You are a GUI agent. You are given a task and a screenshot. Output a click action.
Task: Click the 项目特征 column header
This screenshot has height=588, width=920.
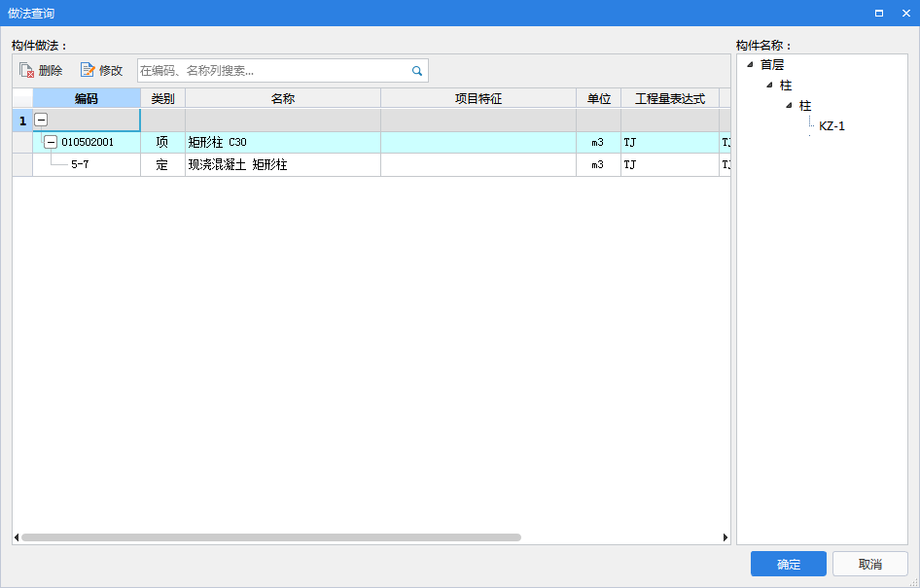pyautogui.click(x=478, y=99)
